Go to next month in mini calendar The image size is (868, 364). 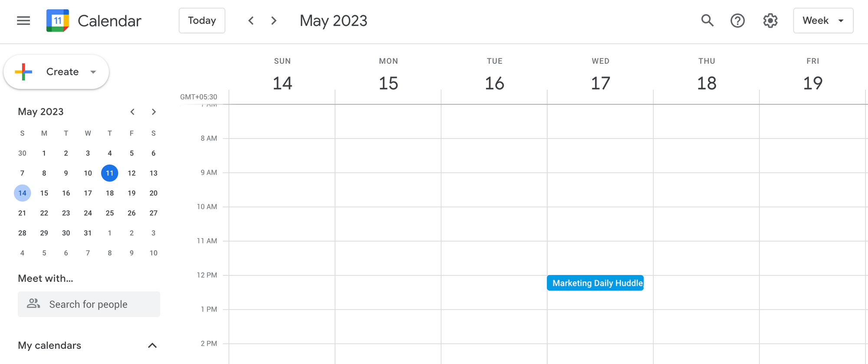[154, 112]
